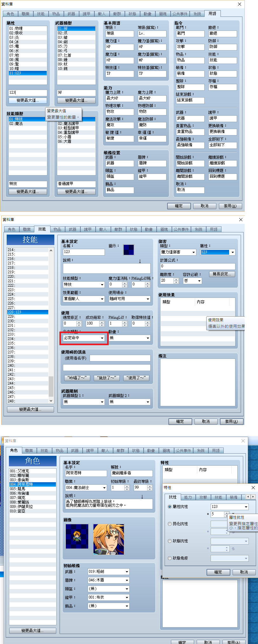The height and width of the screenshot is (644, 258).
Task: Select 06:大盾 in the 護甲類型 list
Action: (76, 141)
